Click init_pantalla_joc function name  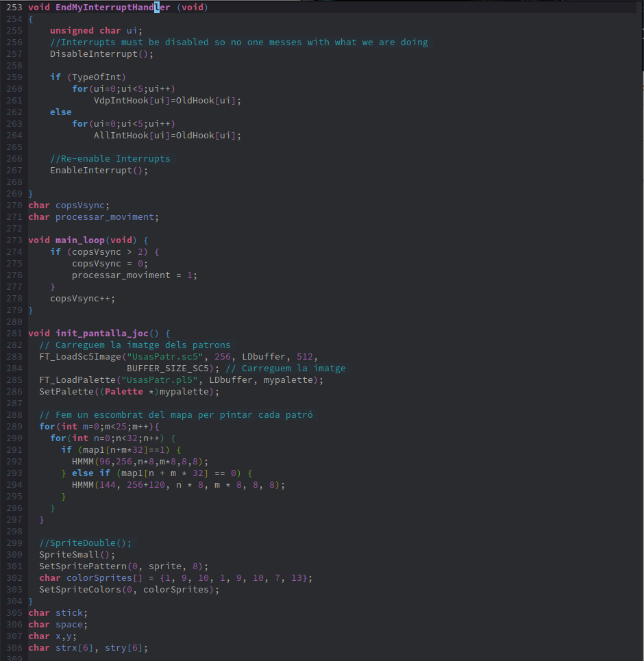tap(101, 334)
